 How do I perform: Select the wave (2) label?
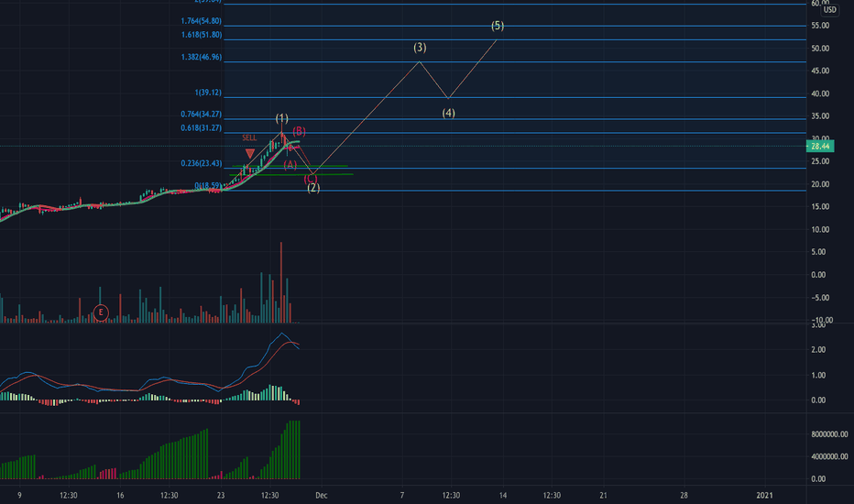[x=313, y=188]
